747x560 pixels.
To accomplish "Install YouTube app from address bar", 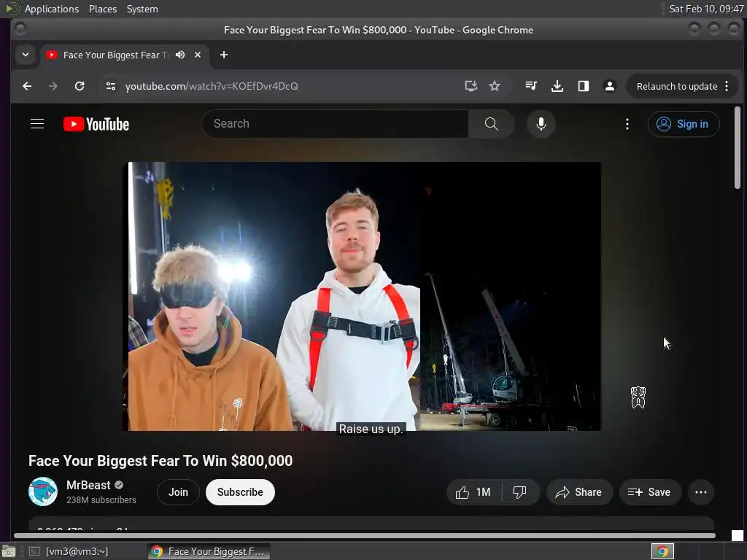I will [471, 86].
